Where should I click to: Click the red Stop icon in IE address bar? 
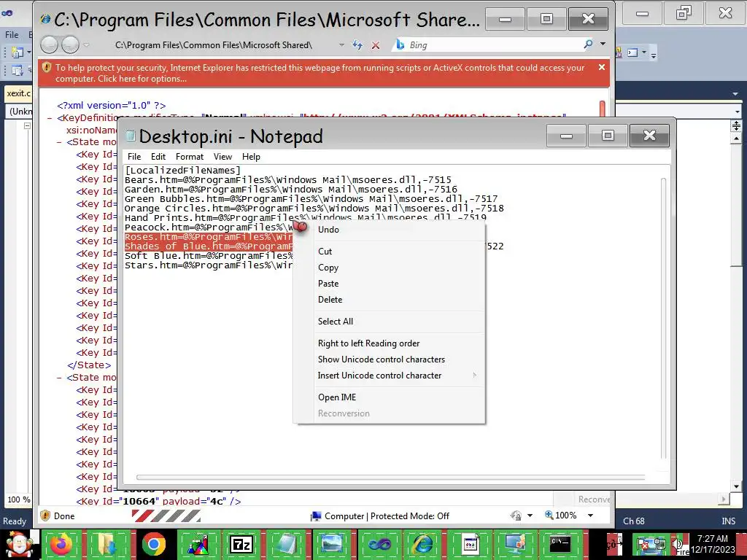[376, 45]
